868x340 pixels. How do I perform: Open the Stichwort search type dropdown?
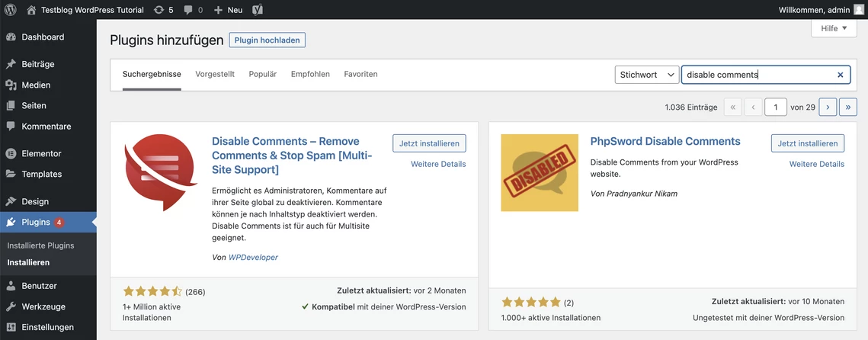click(646, 75)
